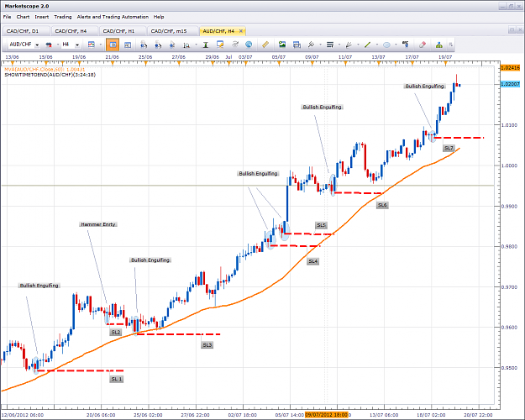The width and height of the screenshot is (525, 420).
Task: Click the zoom magnifier icon
Action: pyautogui.click(x=186, y=45)
